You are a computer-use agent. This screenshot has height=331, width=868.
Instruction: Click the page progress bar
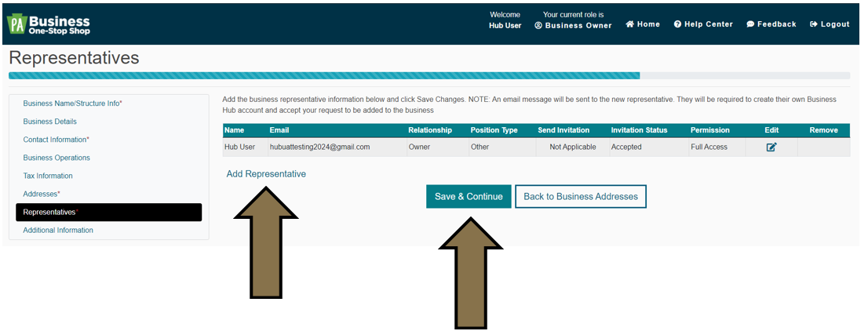[429, 75]
